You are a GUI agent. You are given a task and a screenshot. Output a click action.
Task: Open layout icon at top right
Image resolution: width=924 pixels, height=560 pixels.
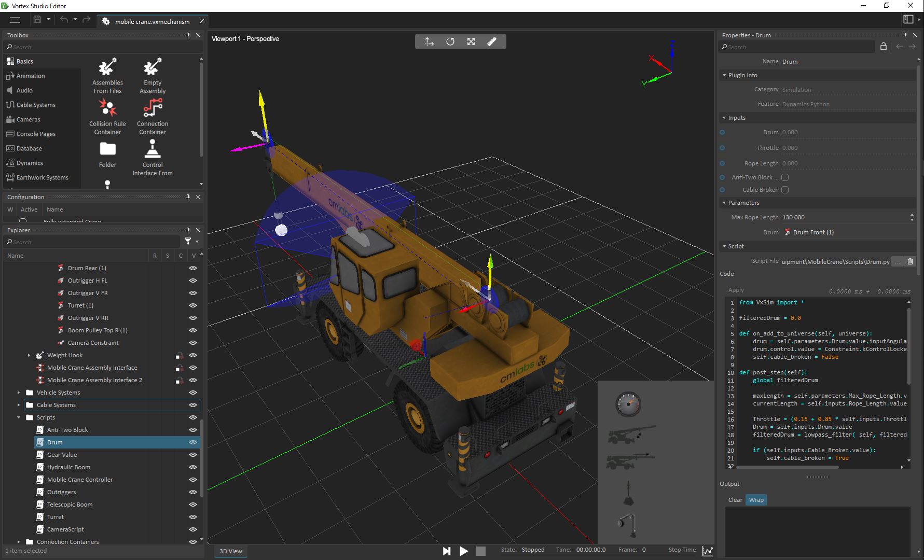[908, 19]
